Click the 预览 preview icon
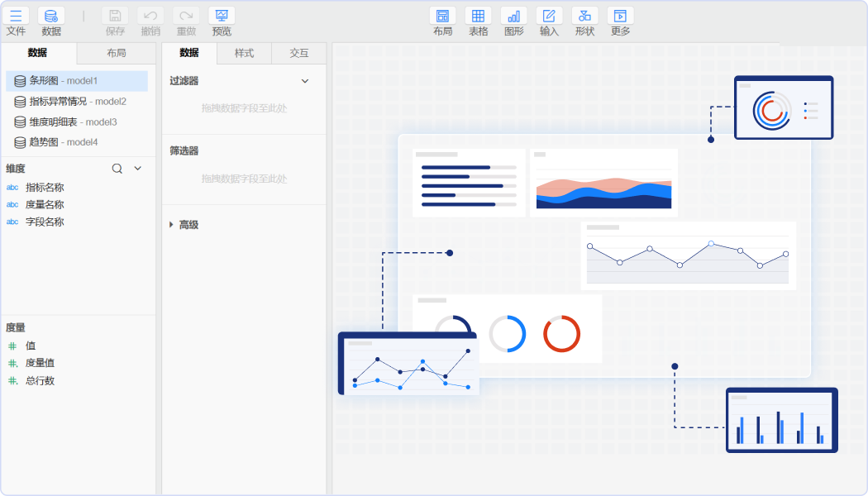 [222, 16]
